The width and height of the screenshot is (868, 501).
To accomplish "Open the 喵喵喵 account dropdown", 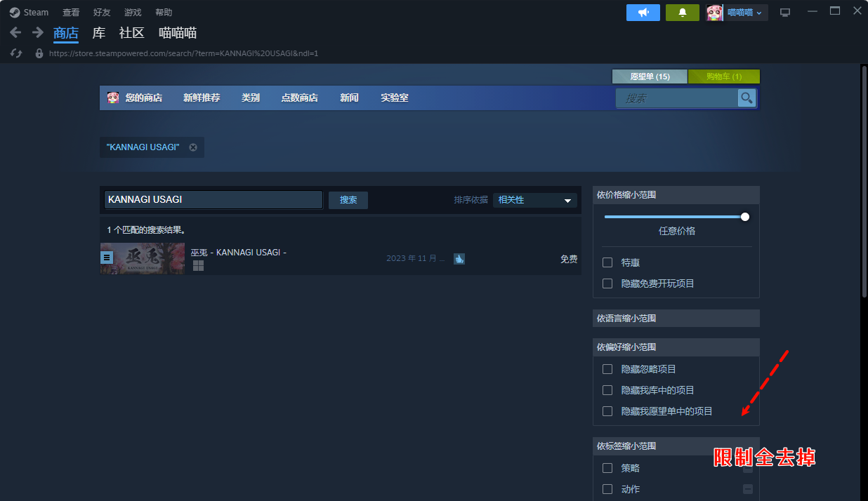I will [744, 13].
